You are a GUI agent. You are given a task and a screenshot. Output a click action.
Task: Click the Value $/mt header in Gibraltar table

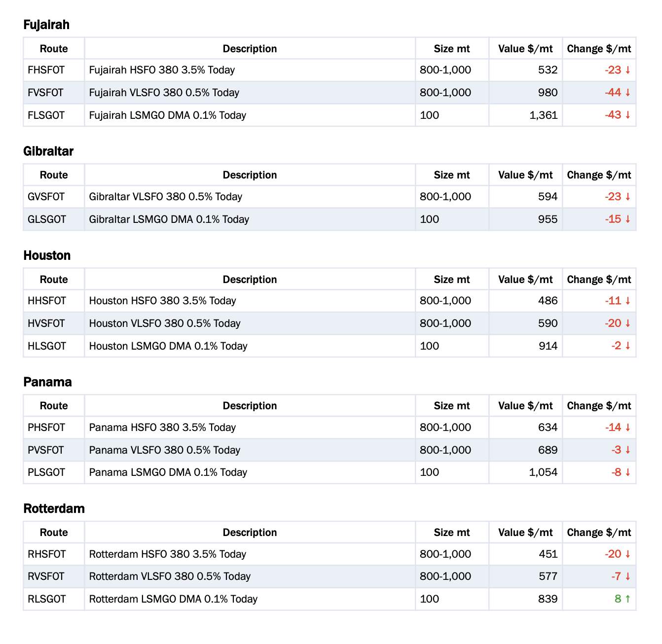525,175
